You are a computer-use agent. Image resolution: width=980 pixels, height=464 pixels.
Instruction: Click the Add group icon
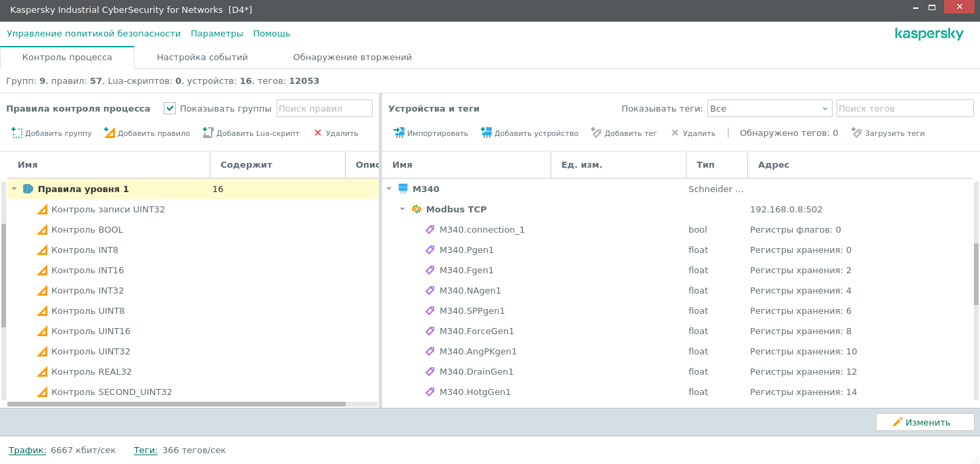(x=18, y=133)
